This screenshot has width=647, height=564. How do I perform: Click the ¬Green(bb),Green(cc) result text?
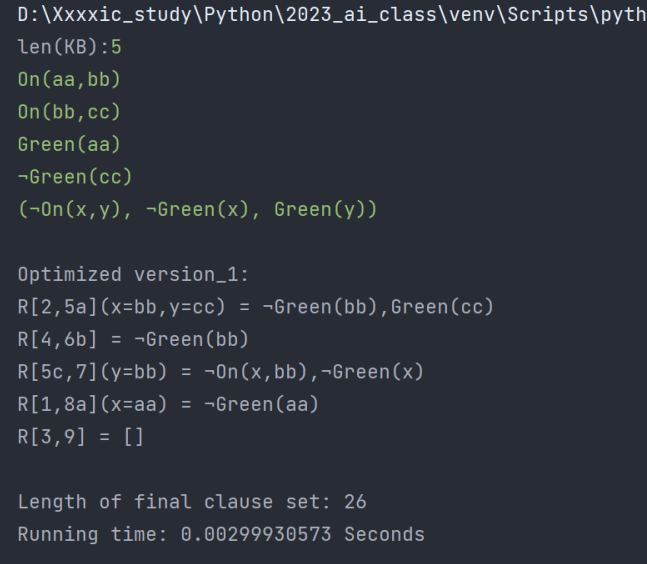click(378, 307)
